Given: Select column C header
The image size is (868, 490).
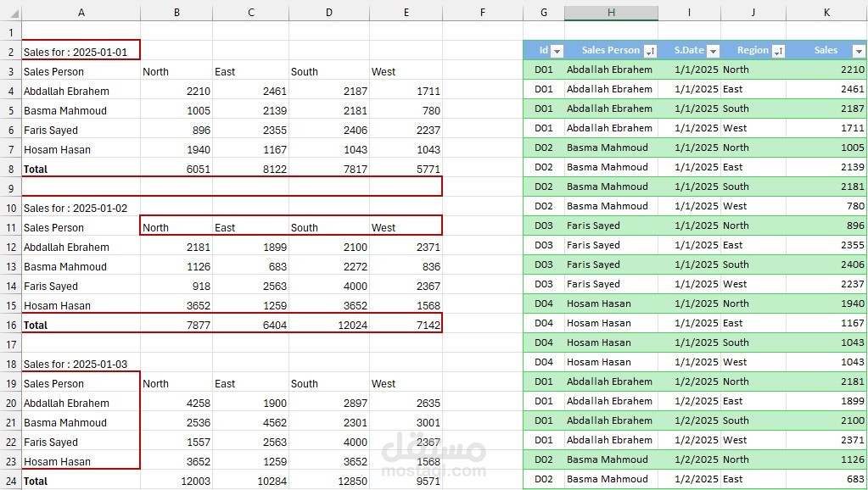Looking at the screenshot, I should 251,12.
